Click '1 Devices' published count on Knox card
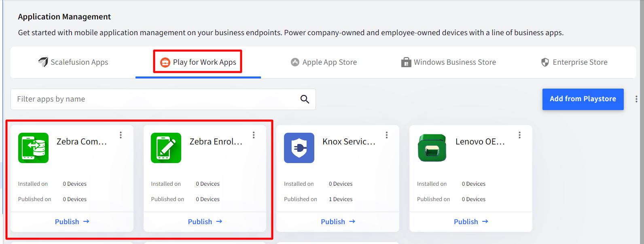 click(341, 199)
